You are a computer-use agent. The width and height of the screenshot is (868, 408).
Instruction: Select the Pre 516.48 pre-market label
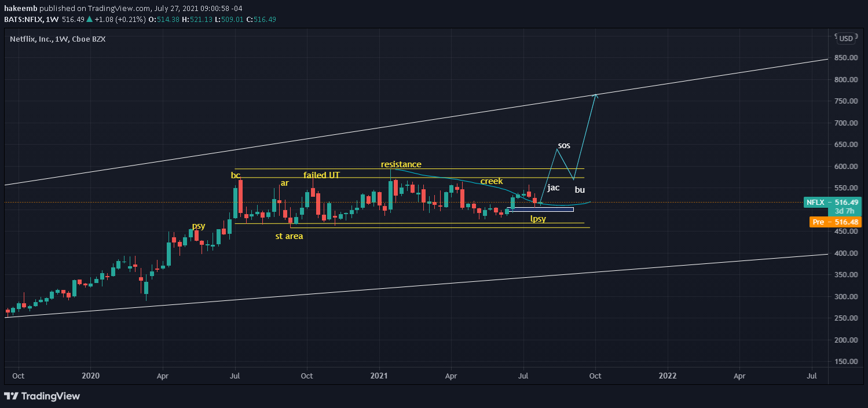(834, 222)
